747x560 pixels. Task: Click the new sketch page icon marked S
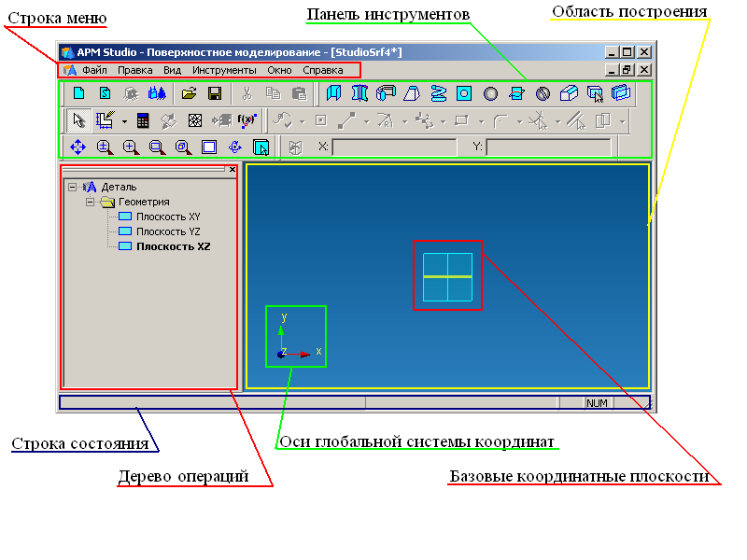click(105, 93)
